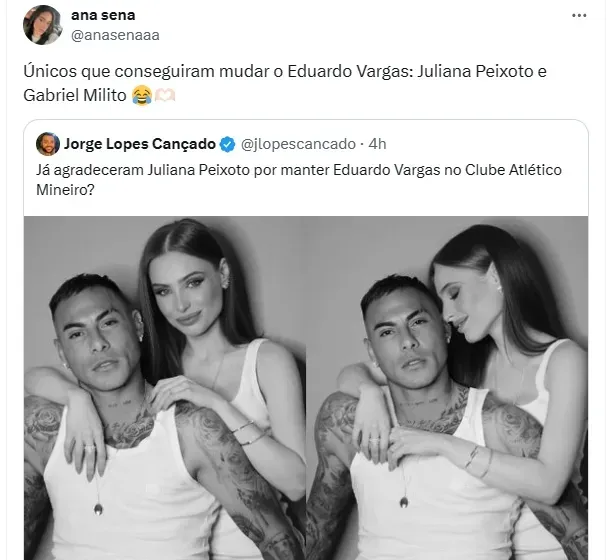
Task: Click the quoted tweet text about Juliana Peixoto
Action: (x=299, y=180)
